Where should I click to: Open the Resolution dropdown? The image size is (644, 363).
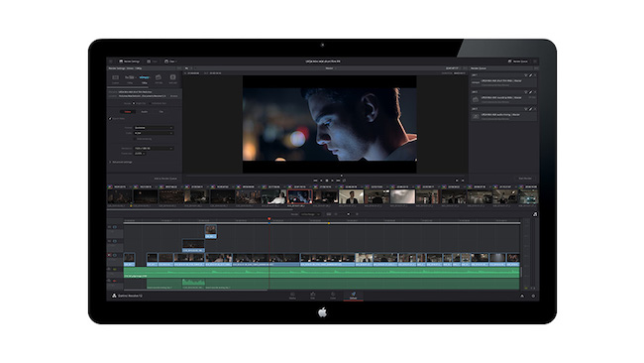pyautogui.click(x=154, y=148)
